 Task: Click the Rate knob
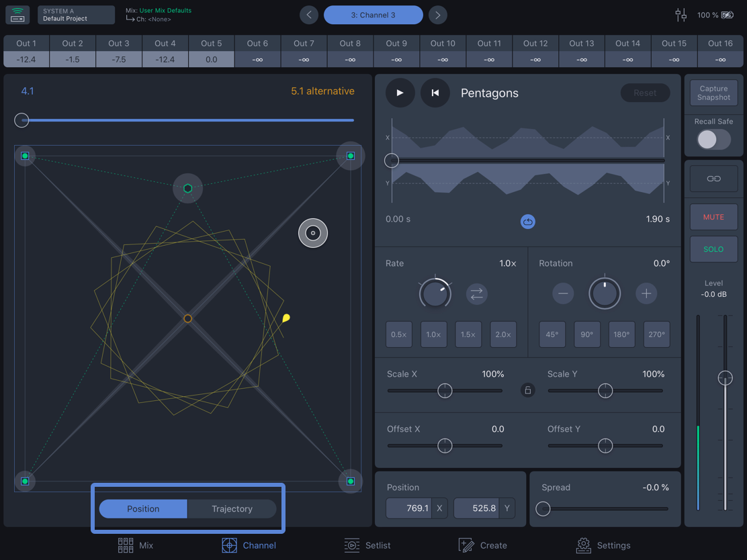point(435,294)
